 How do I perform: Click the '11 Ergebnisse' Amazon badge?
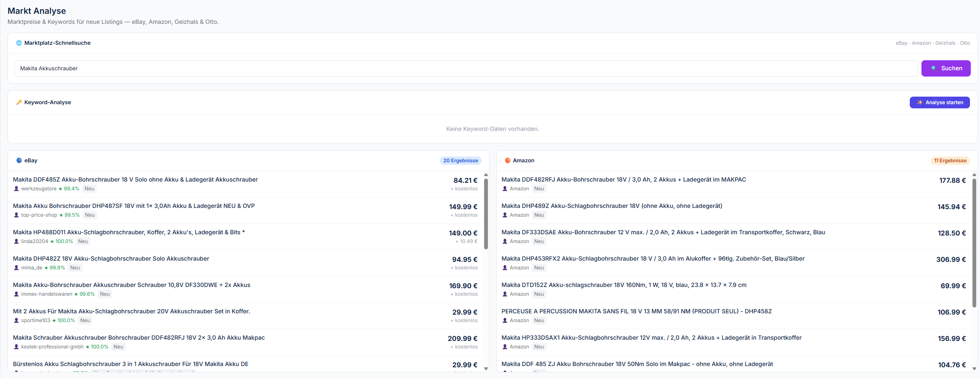point(950,161)
